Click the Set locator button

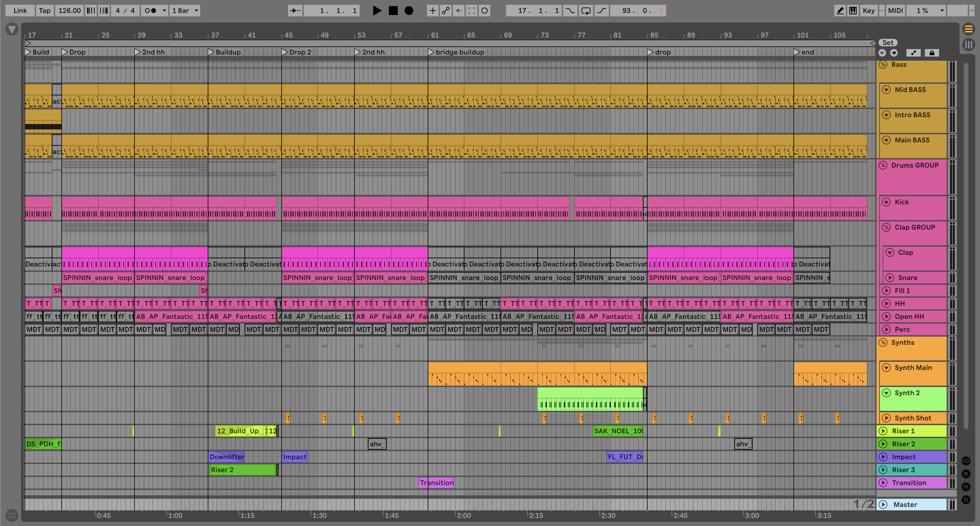(888, 43)
